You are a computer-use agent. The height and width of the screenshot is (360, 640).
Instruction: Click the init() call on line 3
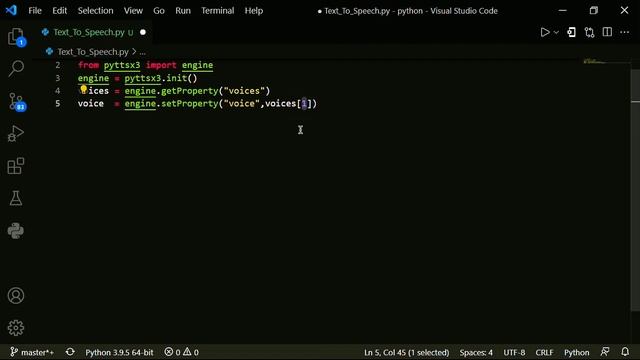tap(182, 78)
